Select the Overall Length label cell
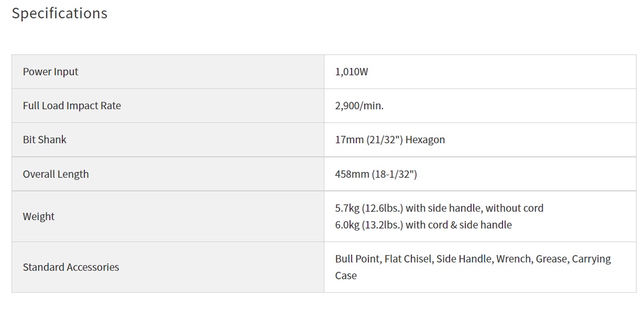Viewport: 644px width, 321px height. click(167, 173)
